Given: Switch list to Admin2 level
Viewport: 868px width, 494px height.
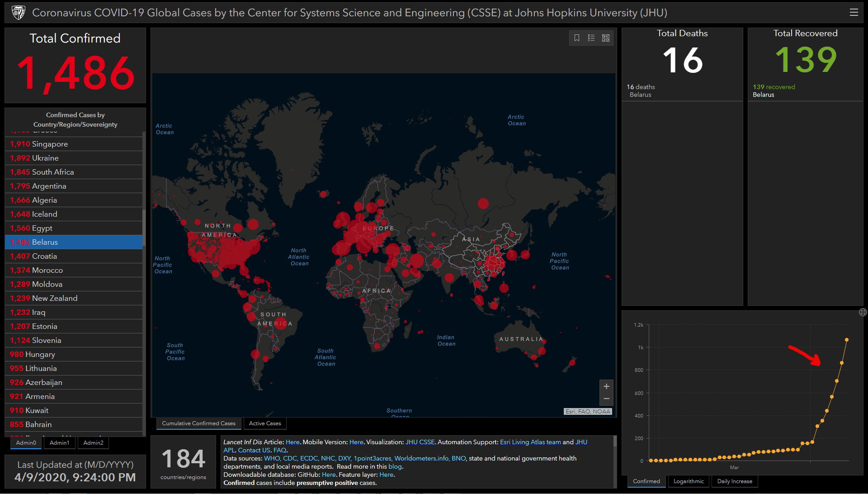Looking at the screenshot, I should [93, 443].
